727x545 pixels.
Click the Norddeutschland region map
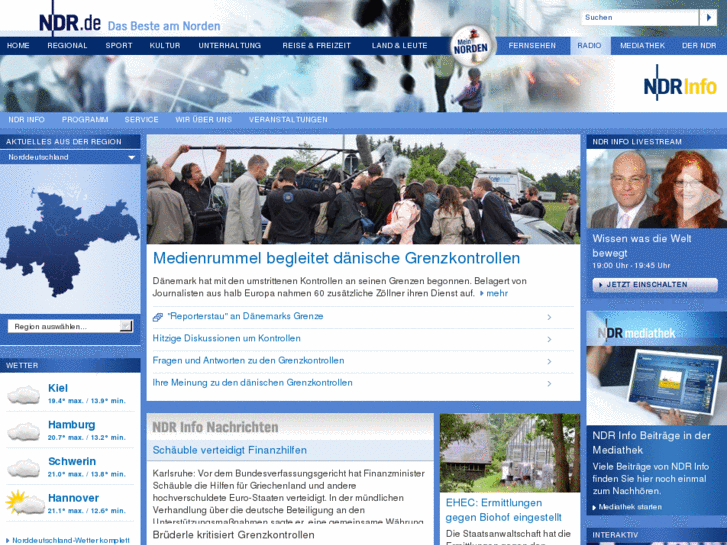point(70,241)
